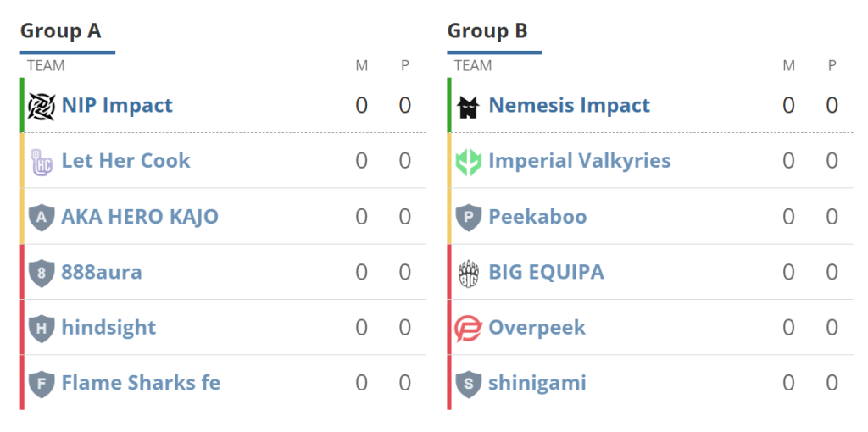This screenshot has height=432, width=868.
Task: Select the Imperial Valkyries team name
Action: click(579, 161)
